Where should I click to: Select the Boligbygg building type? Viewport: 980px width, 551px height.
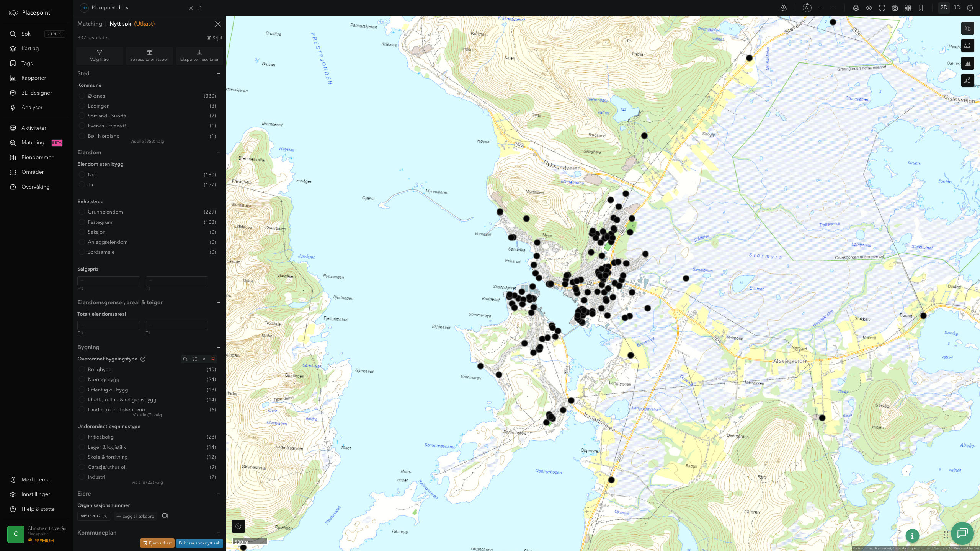pyautogui.click(x=82, y=369)
